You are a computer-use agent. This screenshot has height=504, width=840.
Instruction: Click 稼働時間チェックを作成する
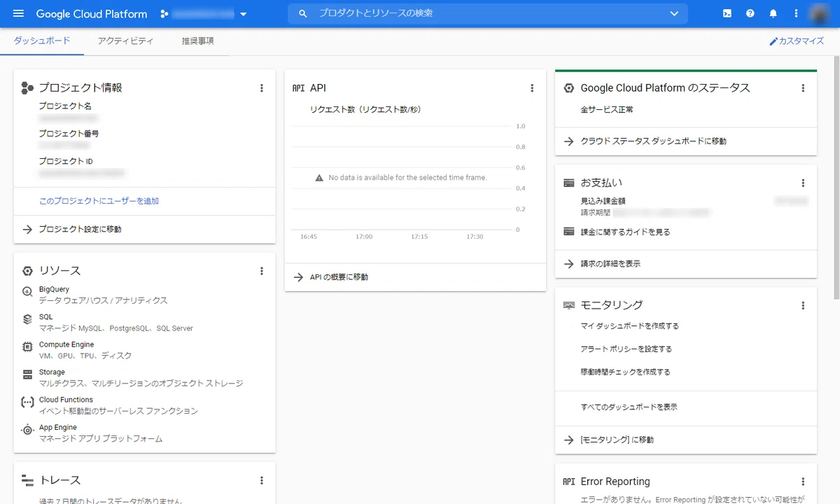click(625, 372)
